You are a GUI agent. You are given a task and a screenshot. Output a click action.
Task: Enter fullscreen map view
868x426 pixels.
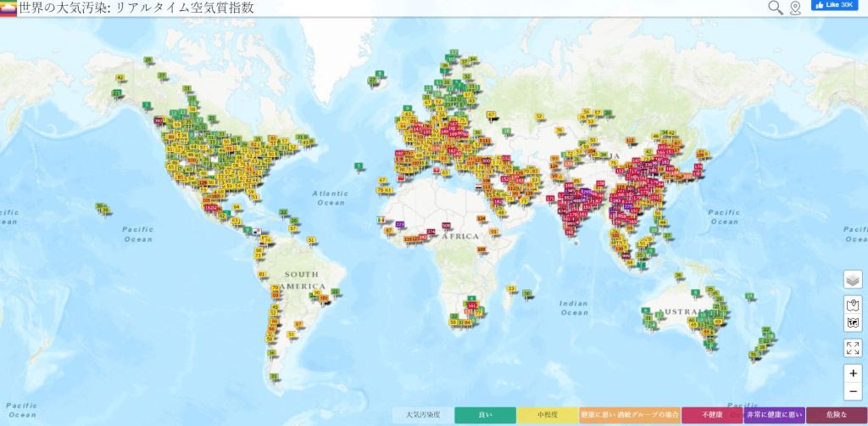[x=853, y=348]
